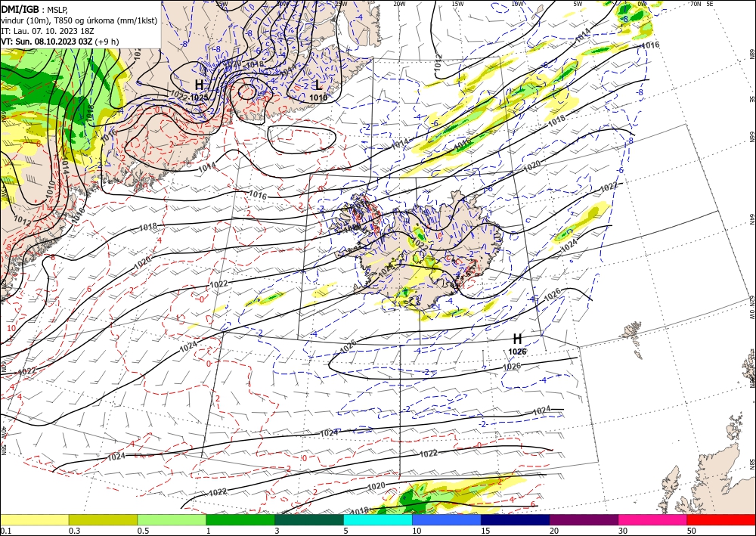Click the legend value '0.5'
This screenshot has width=756, height=536.
point(143,531)
